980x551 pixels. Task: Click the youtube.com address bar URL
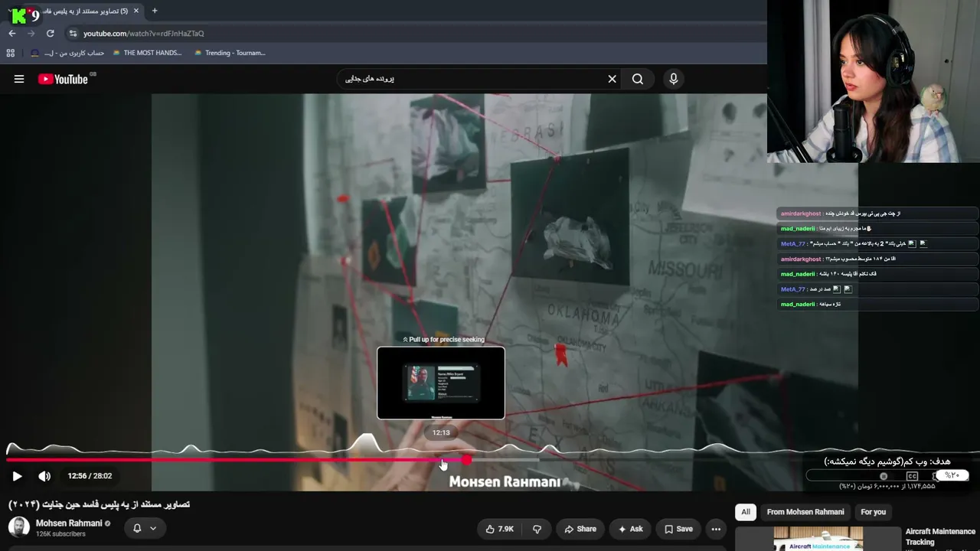point(143,34)
